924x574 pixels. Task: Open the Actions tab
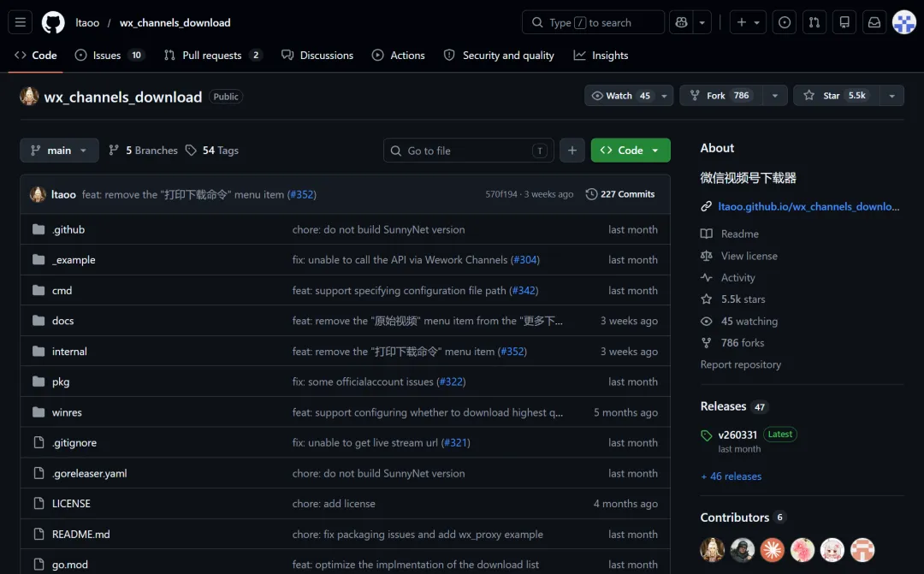coord(399,56)
